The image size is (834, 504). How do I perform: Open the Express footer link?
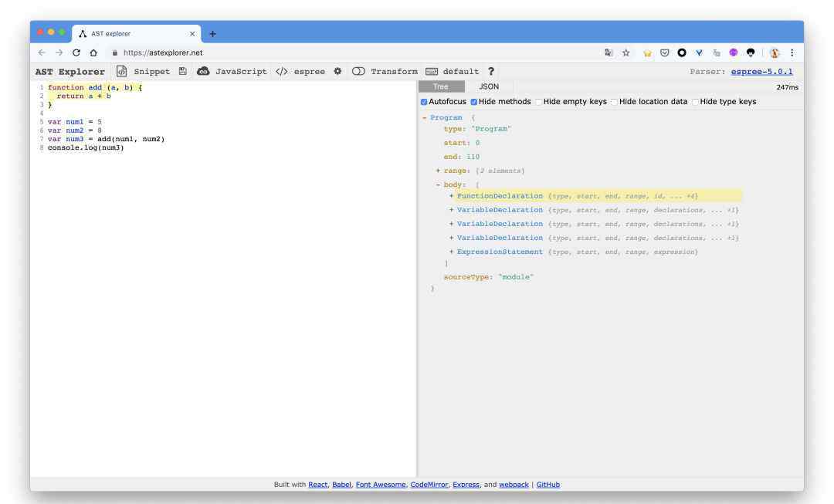click(466, 485)
